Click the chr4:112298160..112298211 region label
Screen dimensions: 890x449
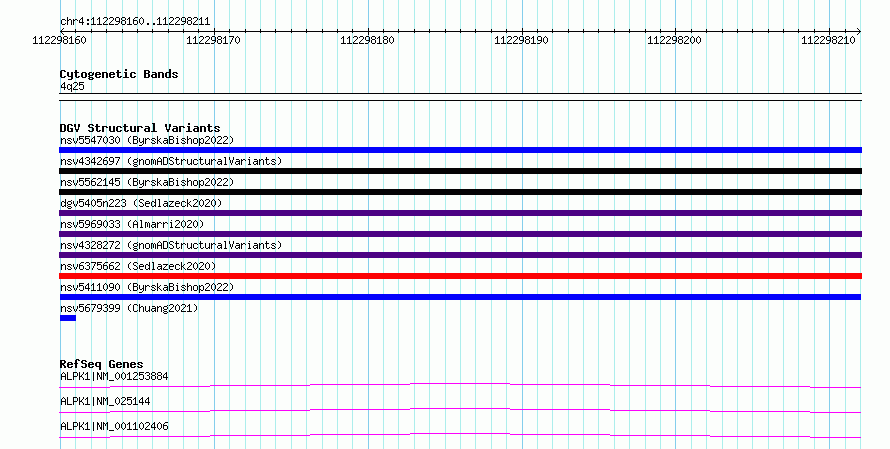[x=135, y=22]
